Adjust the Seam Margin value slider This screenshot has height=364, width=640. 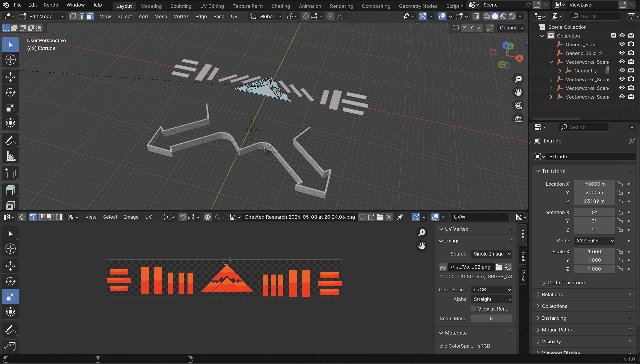[x=491, y=318]
